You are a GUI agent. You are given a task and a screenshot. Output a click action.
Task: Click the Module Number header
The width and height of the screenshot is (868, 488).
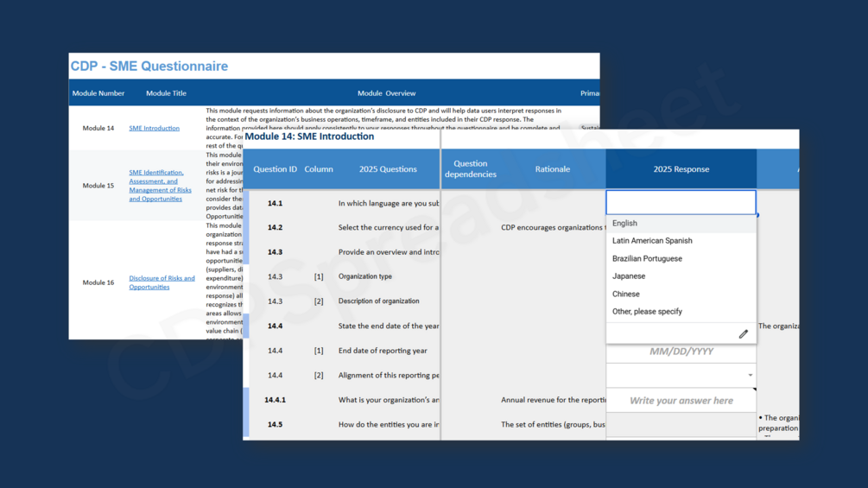(x=98, y=93)
